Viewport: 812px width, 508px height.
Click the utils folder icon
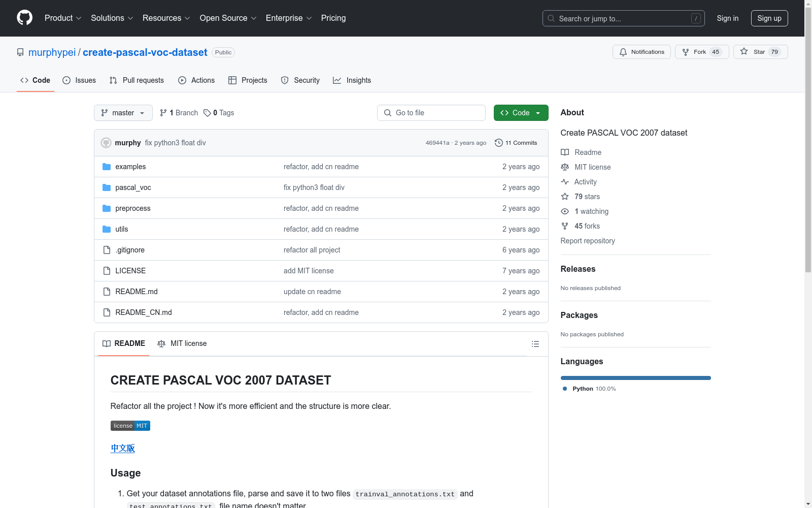(107, 229)
